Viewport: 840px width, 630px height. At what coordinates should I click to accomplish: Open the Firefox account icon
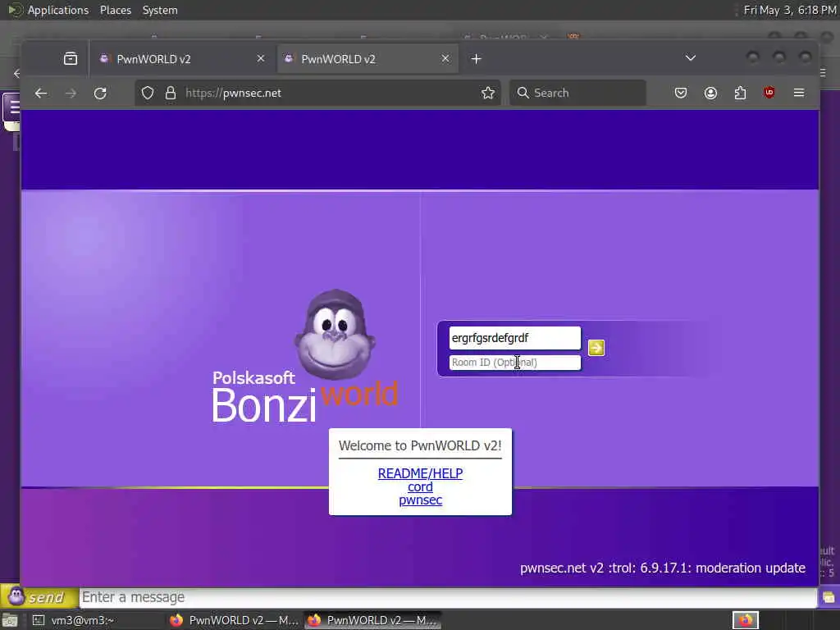[x=710, y=94]
